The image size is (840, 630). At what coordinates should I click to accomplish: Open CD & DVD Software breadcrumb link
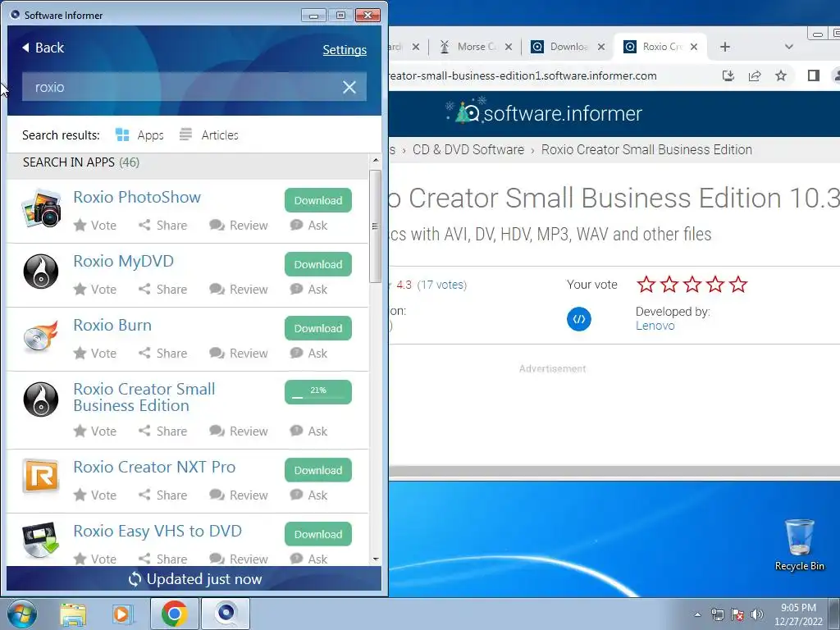click(x=468, y=149)
